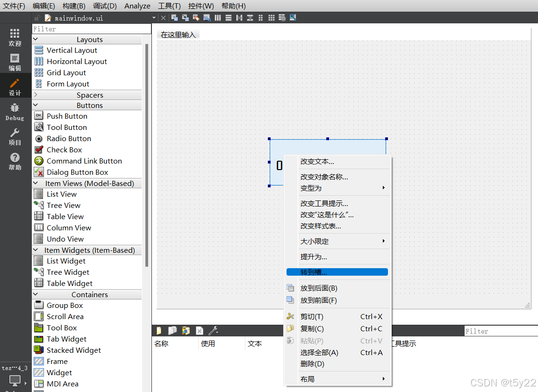Click the action editor Filter field

pyautogui.click(x=501, y=331)
